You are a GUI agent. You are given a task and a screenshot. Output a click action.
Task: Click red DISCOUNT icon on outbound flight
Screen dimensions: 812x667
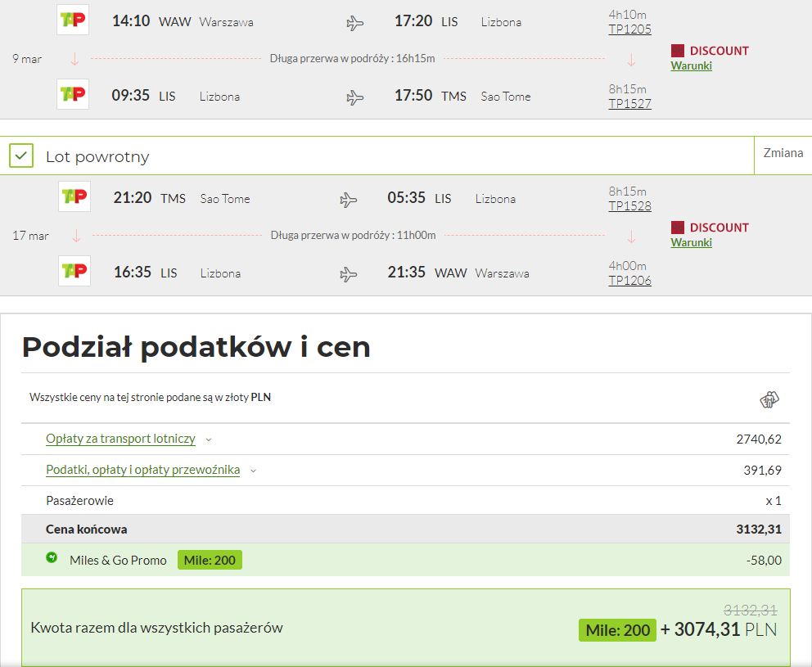click(678, 51)
